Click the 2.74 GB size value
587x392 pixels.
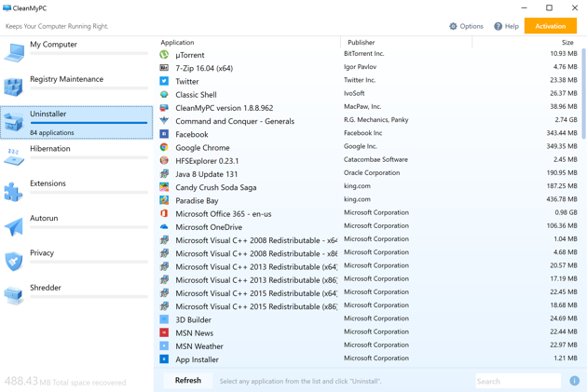(567, 120)
